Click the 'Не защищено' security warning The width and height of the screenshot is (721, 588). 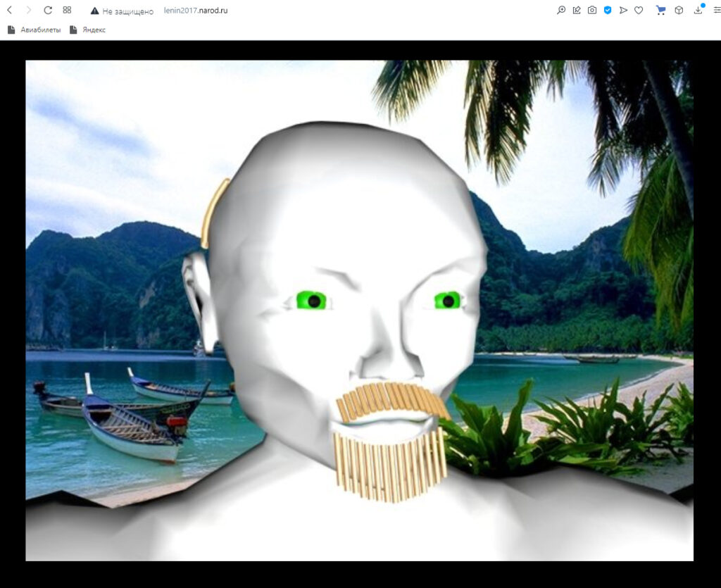122,11
